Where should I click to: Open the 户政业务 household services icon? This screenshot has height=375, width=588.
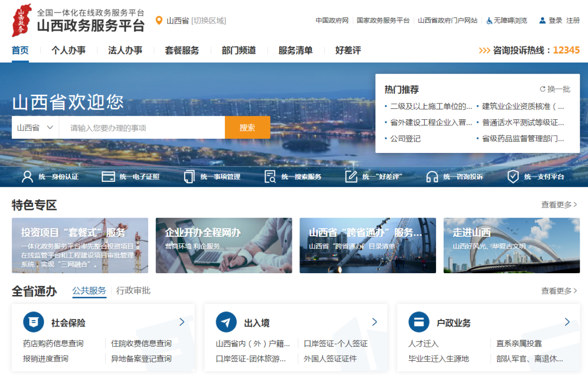click(x=419, y=322)
